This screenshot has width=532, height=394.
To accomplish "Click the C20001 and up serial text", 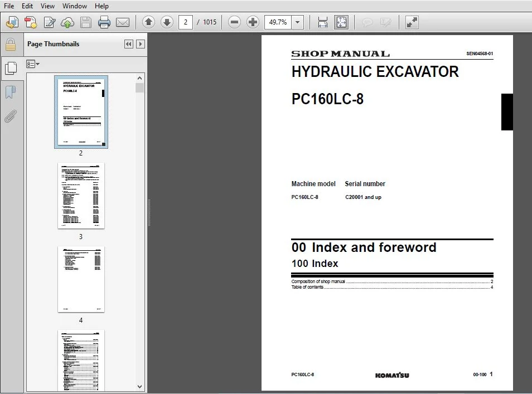I will tap(363, 197).
